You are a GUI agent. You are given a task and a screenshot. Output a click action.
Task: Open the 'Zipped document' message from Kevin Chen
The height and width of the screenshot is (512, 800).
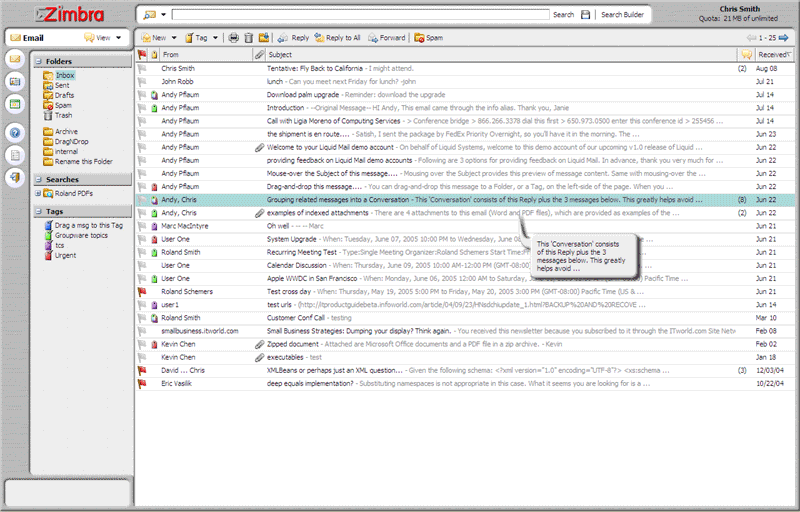point(465,344)
